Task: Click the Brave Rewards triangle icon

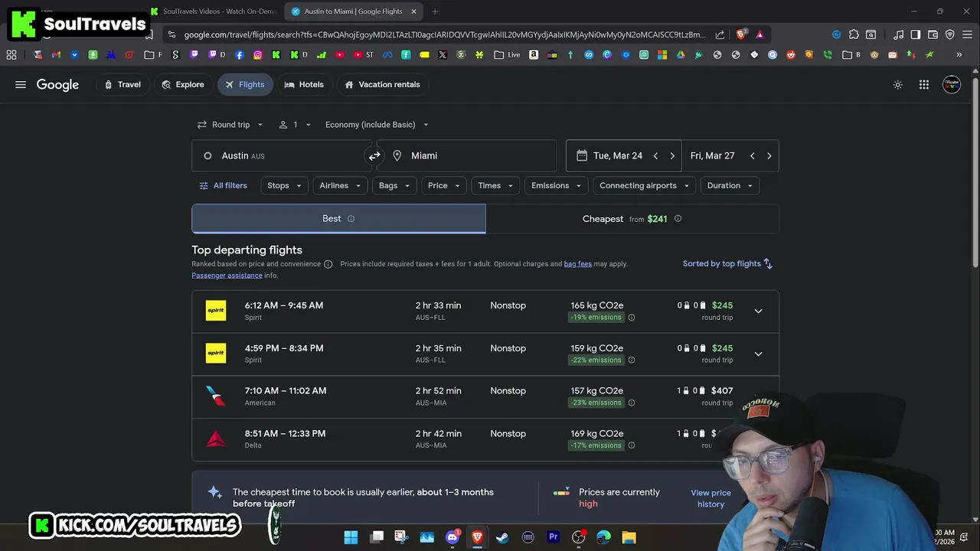Action: [759, 34]
